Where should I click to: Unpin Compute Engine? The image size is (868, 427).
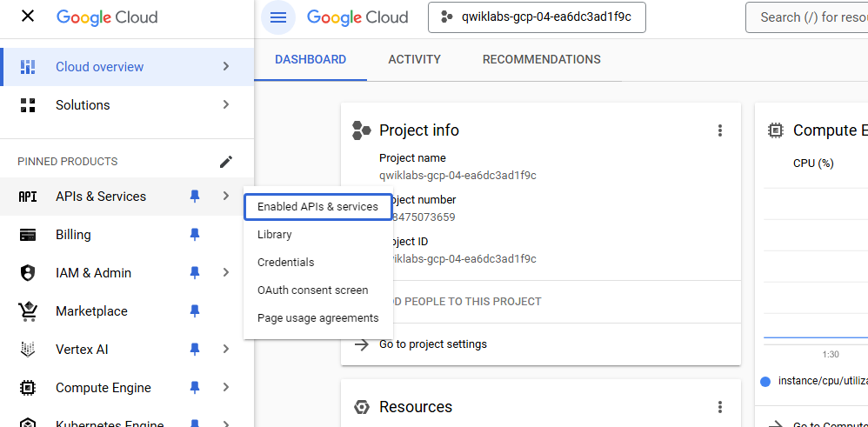(x=194, y=387)
